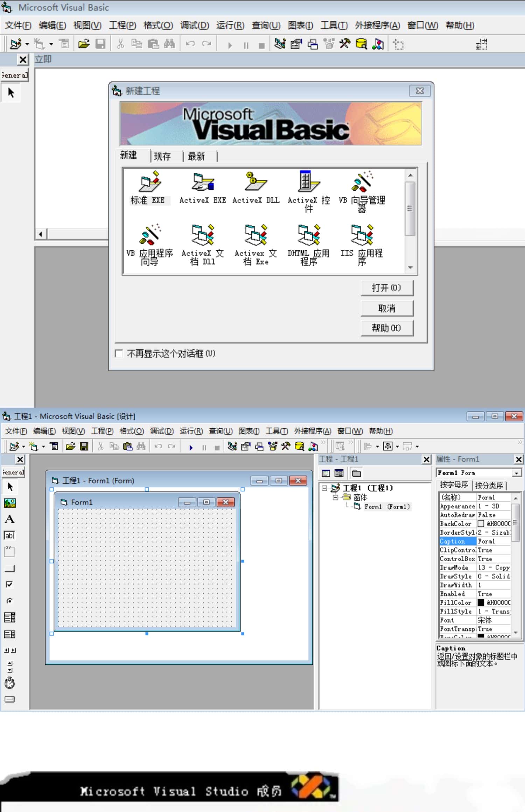The width and height of the screenshot is (525, 812).
Task: Select the DrawMode property row
Action: 475,568
